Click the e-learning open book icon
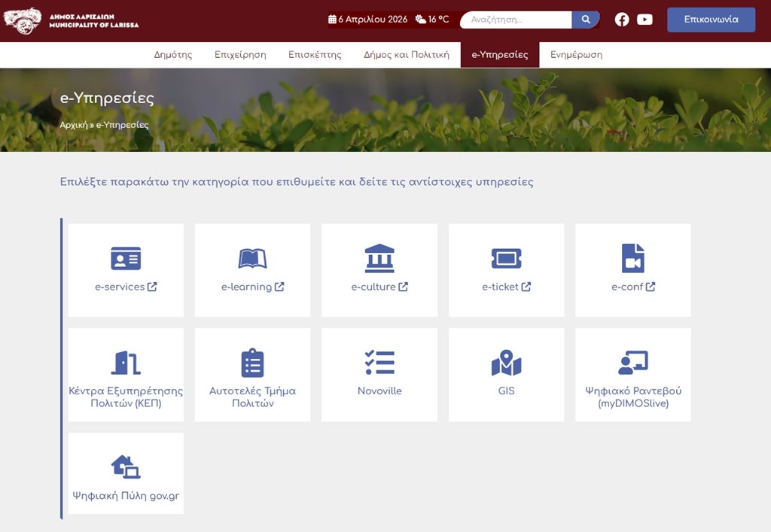Image resolution: width=771 pixels, height=532 pixels. tap(252, 258)
